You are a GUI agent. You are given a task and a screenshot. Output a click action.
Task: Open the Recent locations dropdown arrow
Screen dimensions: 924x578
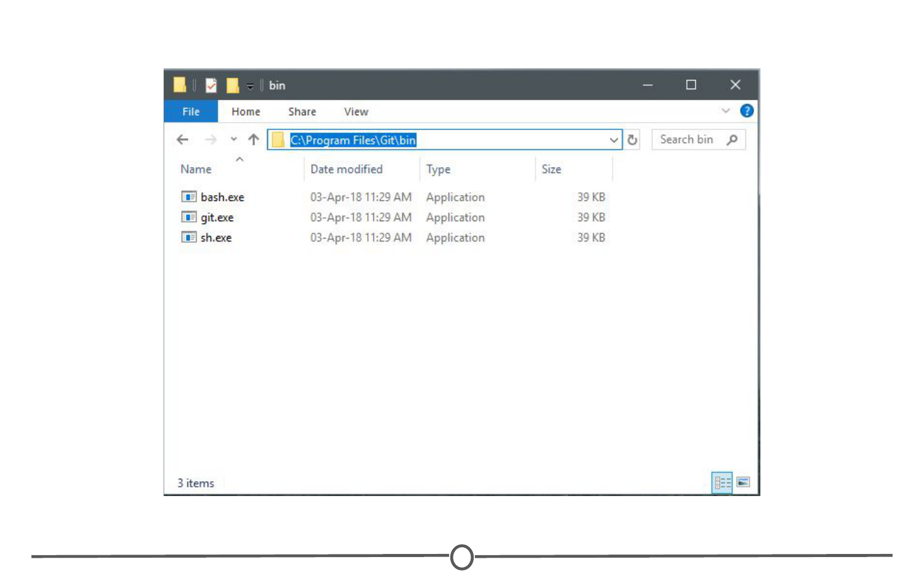233,140
